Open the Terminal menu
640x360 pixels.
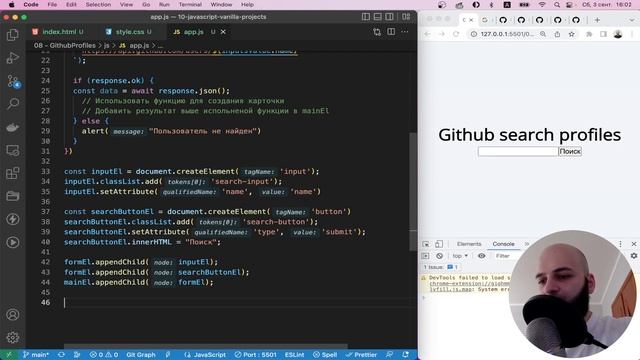(x=190, y=4)
